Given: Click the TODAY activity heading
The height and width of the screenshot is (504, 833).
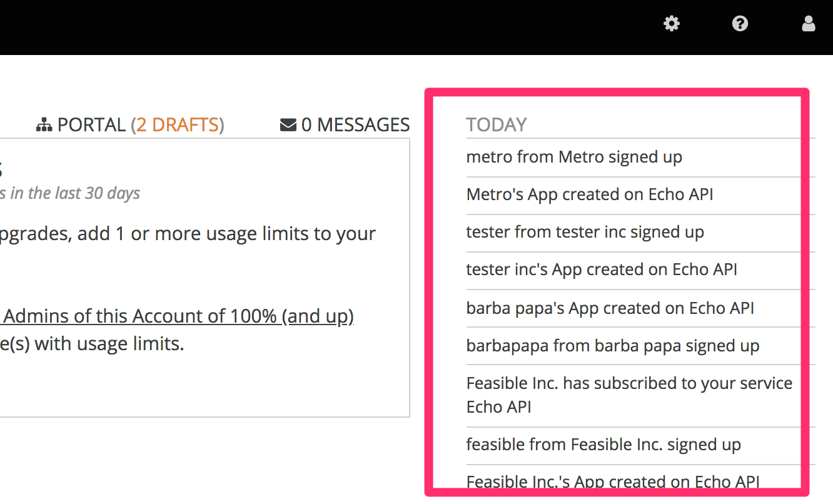Looking at the screenshot, I should coord(497,125).
